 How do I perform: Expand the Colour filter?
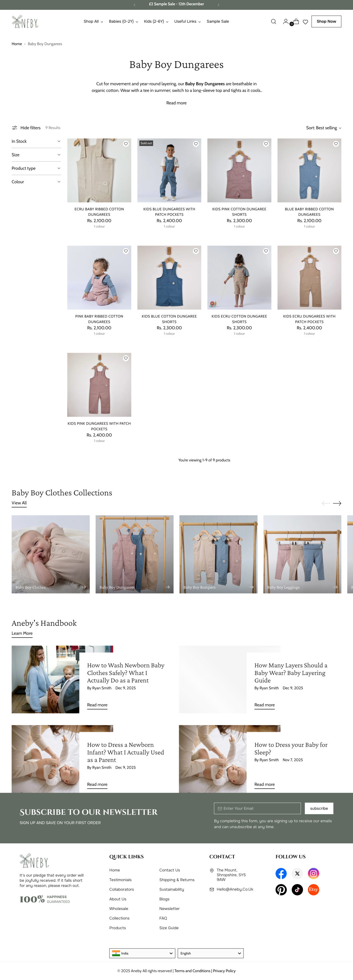pyautogui.click(x=36, y=182)
